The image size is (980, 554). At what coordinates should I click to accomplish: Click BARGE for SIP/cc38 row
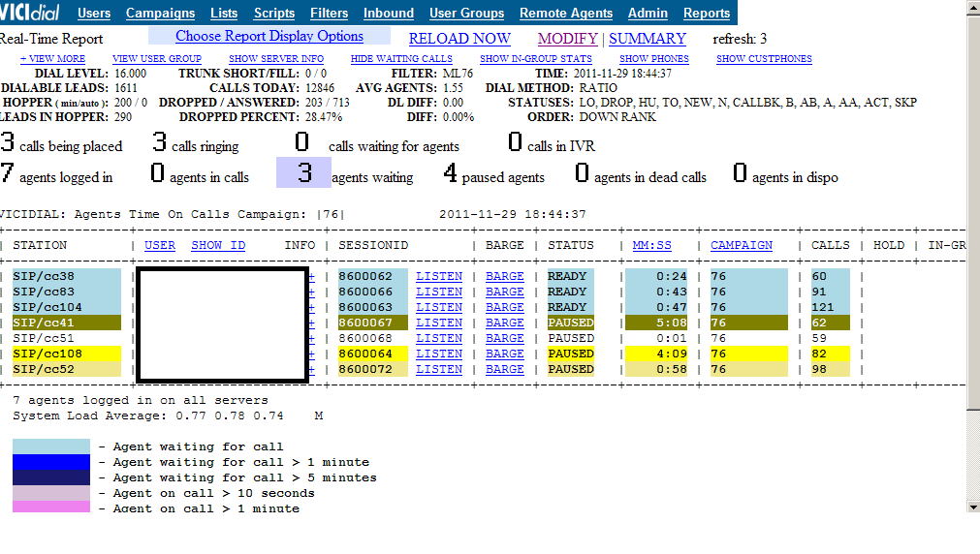click(x=505, y=276)
